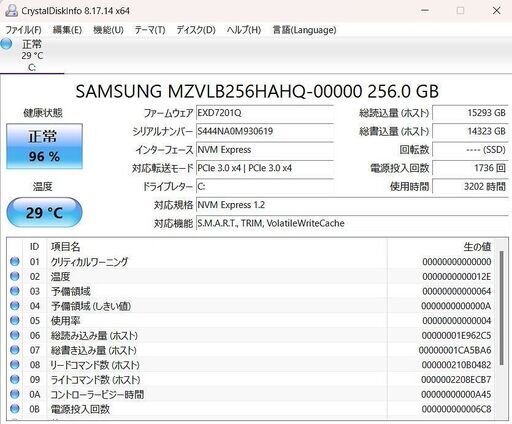Select the 総読み込み量 (ホスト) attribute row
Image resolution: width=512 pixels, height=424 pixels.
[251, 335]
